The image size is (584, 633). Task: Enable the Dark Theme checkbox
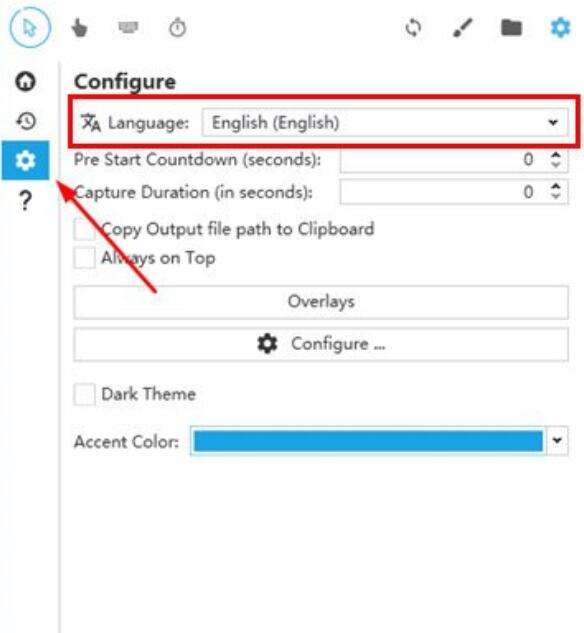[x=84, y=394]
